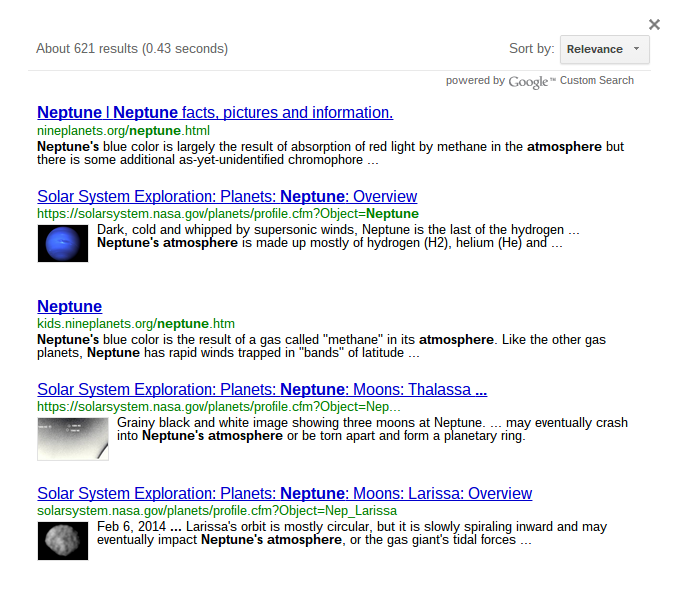Click the 'Sort by:' label
The image size is (682, 590).
[532, 49]
